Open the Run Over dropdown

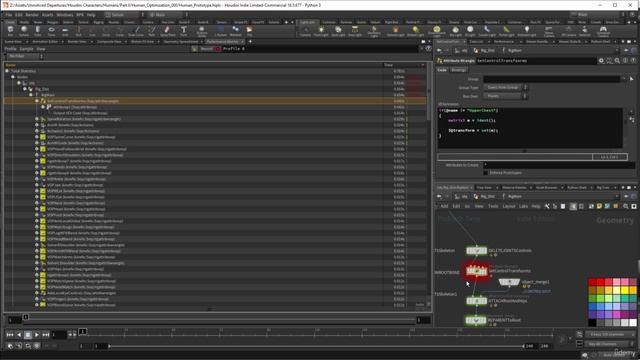[505, 96]
